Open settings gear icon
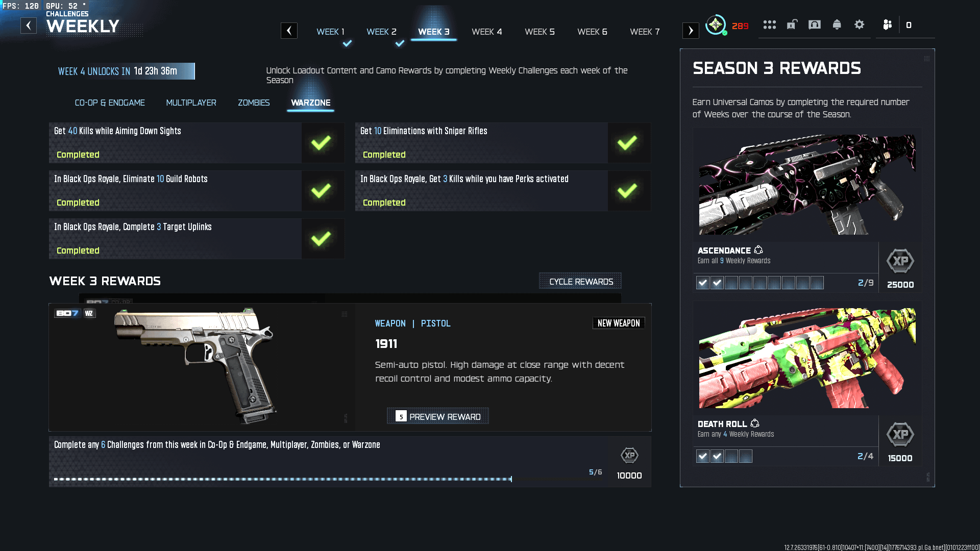Image resolution: width=980 pixels, height=551 pixels. (859, 25)
